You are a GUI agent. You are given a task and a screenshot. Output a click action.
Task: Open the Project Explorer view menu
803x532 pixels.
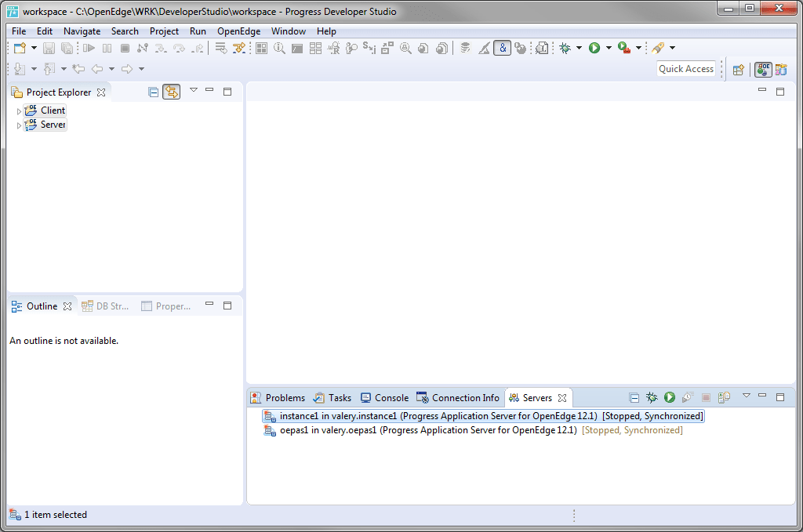click(x=194, y=90)
